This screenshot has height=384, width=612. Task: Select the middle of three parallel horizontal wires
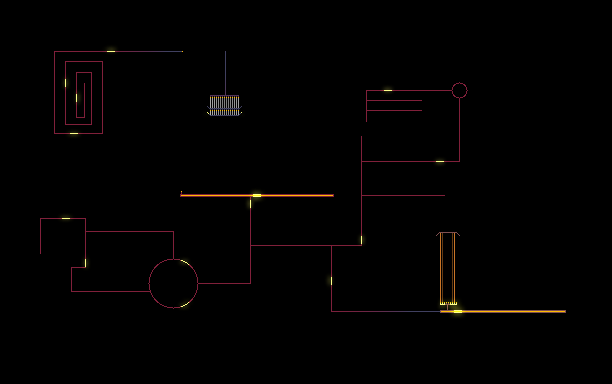394,101
